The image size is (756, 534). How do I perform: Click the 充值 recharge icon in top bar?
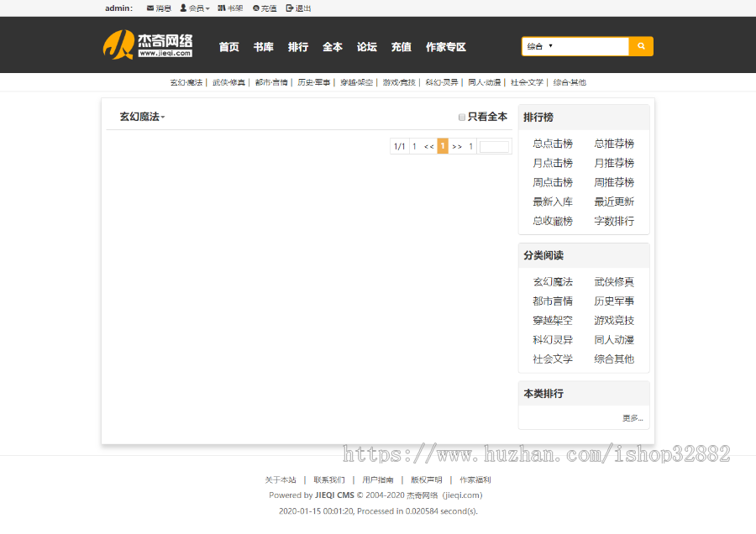(256, 8)
